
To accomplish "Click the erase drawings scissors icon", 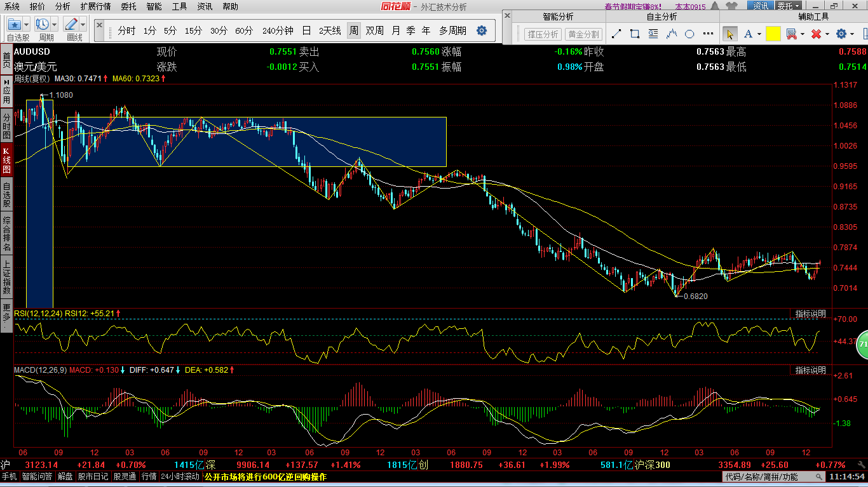I will click(791, 34).
